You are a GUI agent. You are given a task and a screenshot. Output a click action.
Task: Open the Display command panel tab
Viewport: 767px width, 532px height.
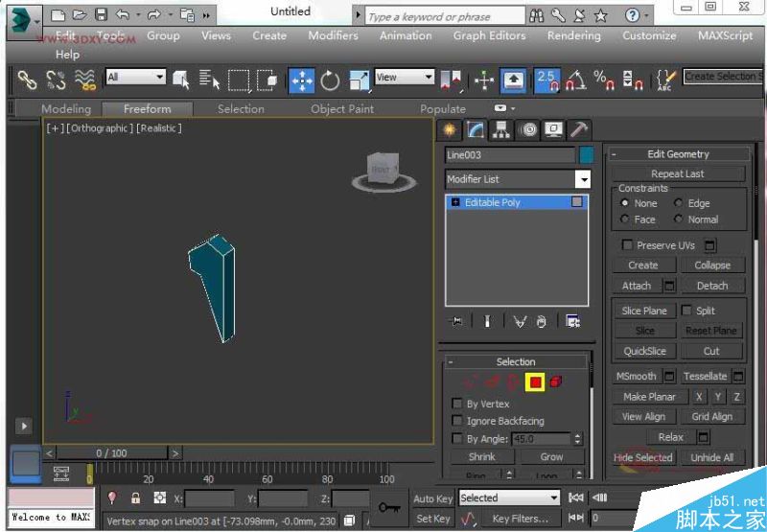554,129
